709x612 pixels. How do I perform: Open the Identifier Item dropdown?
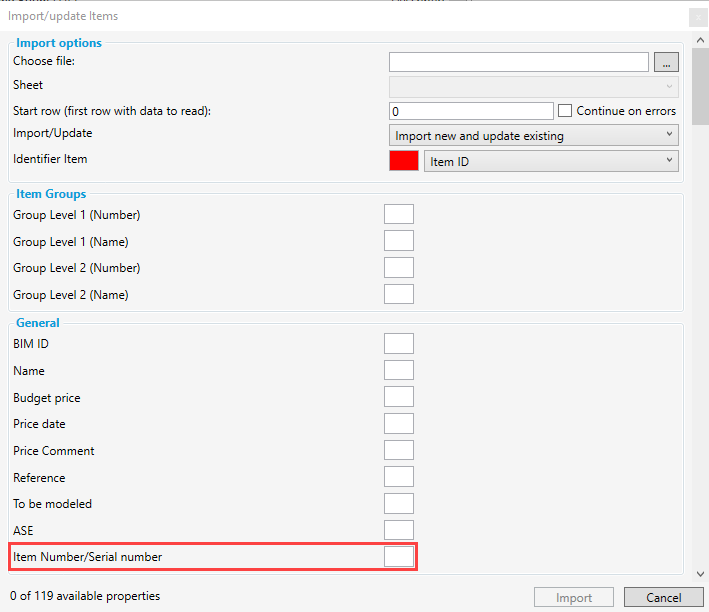551,161
